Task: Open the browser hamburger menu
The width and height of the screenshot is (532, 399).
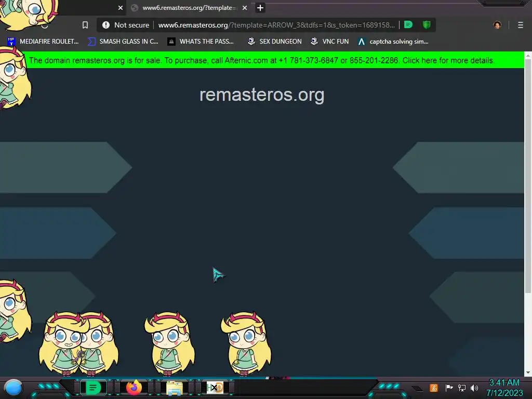Action: click(520, 25)
